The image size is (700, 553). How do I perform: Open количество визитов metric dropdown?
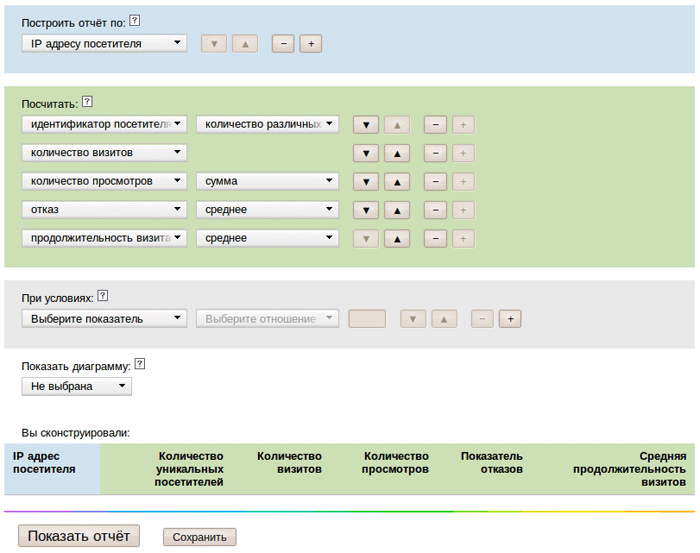pos(104,153)
